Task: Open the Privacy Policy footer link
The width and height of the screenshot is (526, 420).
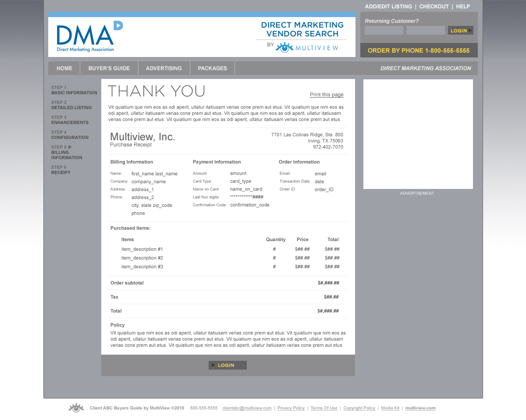Action: (291, 408)
